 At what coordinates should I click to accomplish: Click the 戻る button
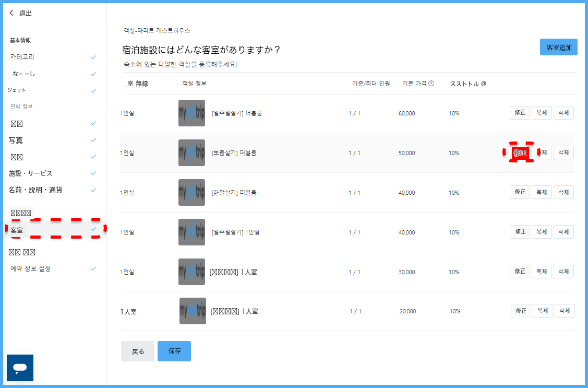point(138,351)
